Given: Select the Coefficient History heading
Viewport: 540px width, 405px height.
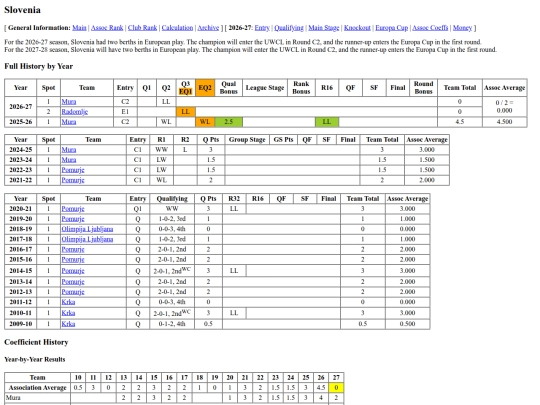Looking at the screenshot, I should click(36, 342).
